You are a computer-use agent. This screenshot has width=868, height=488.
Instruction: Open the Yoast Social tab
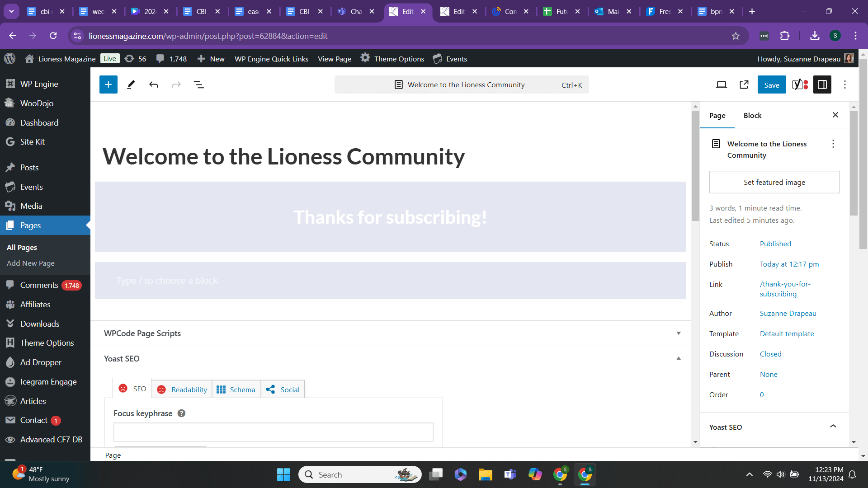click(x=283, y=389)
